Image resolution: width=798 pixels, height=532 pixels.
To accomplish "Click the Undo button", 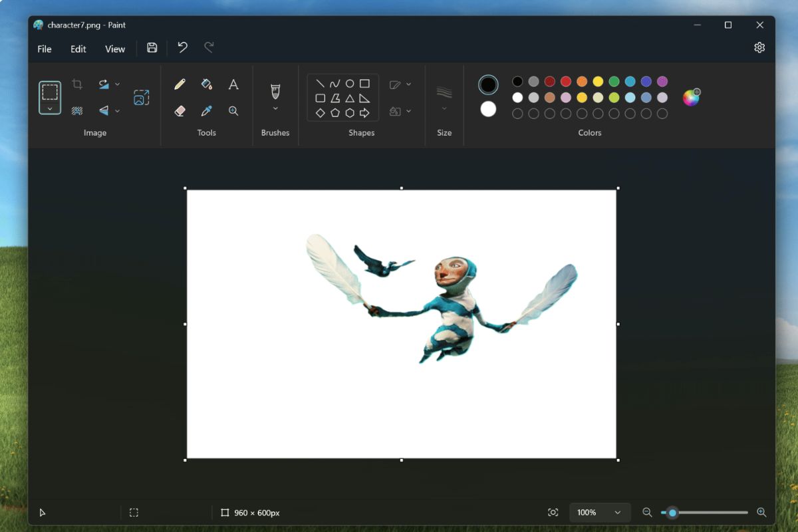I will pos(182,47).
